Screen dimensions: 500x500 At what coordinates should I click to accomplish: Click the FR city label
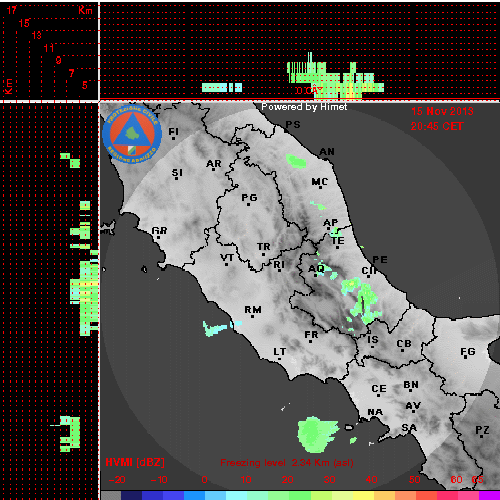(x=311, y=335)
